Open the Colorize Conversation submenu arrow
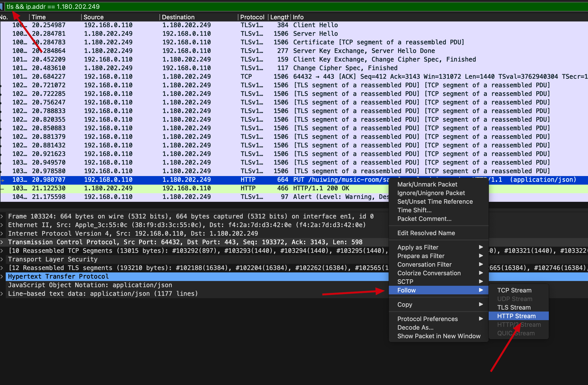 click(x=481, y=273)
